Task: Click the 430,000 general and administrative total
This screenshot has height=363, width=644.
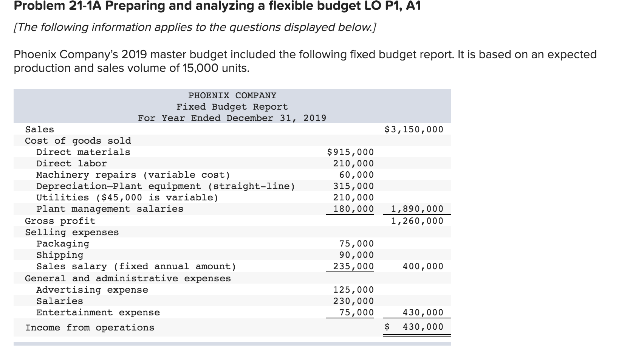Action: [x=423, y=313]
